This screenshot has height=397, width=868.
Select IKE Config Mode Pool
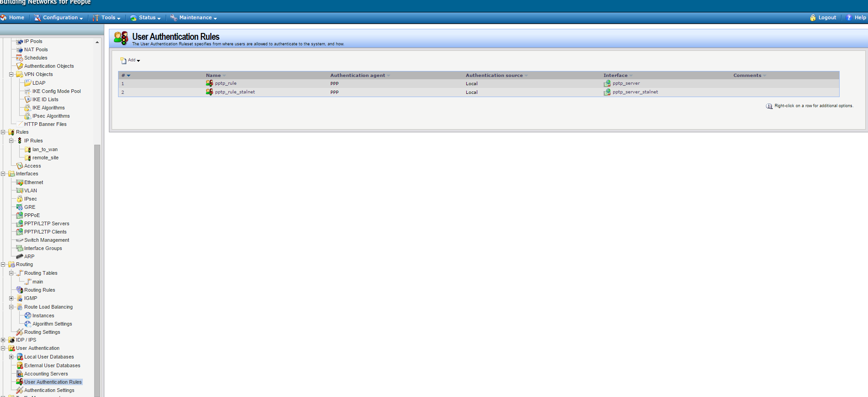(56, 91)
